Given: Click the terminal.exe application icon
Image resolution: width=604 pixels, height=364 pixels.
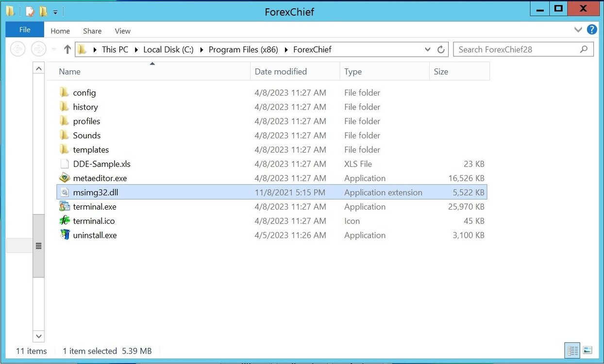Looking at the screenshot, I should (64, 206).
